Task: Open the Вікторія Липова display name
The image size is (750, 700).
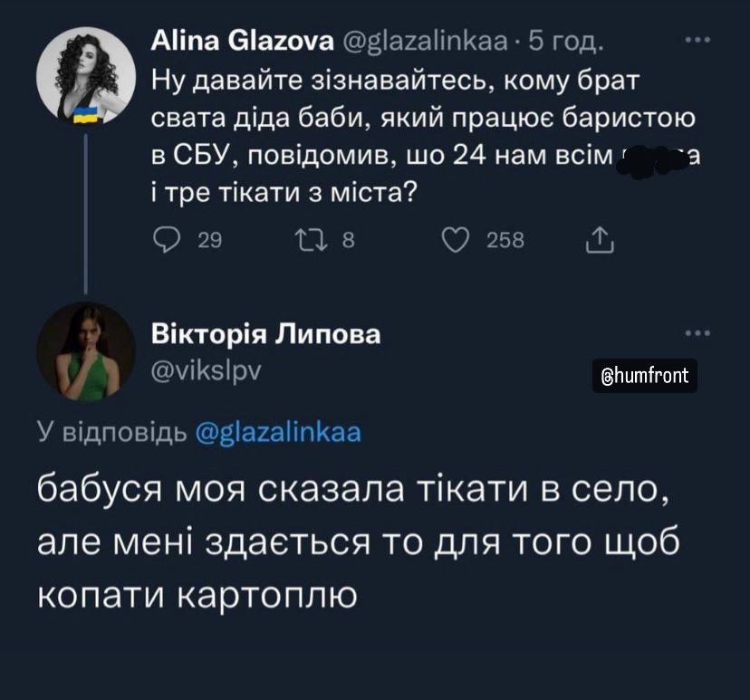Action: pos(265,334)
